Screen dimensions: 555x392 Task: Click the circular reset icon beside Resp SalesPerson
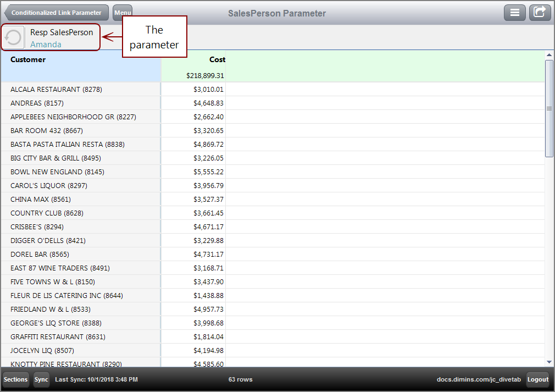click(13, 37)
